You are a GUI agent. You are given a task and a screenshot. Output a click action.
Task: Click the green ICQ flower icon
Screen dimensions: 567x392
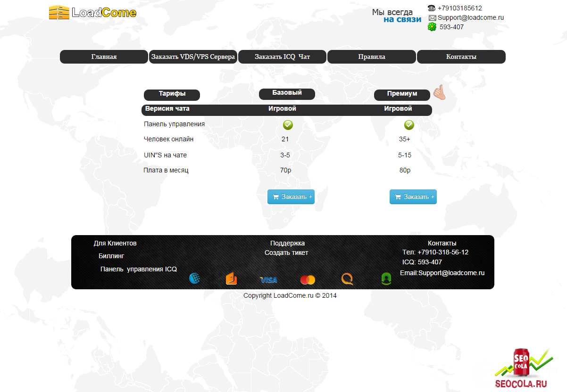(x=432, y=27)
